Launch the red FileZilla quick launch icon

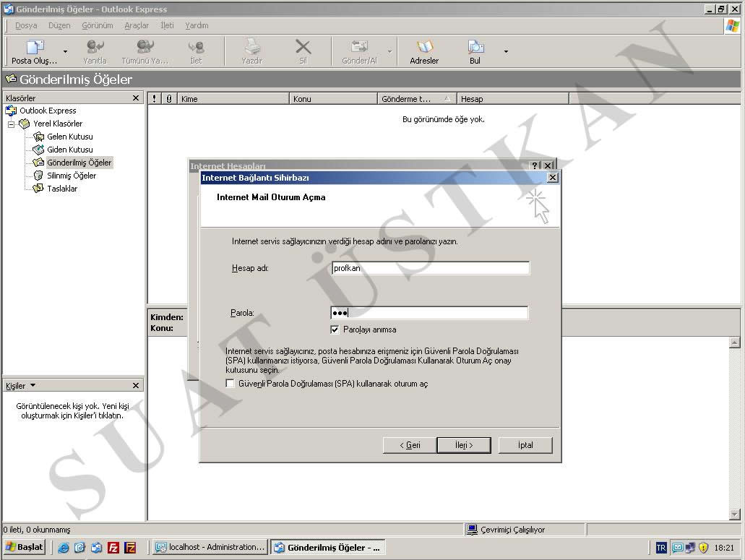click(x=113, y=548)
